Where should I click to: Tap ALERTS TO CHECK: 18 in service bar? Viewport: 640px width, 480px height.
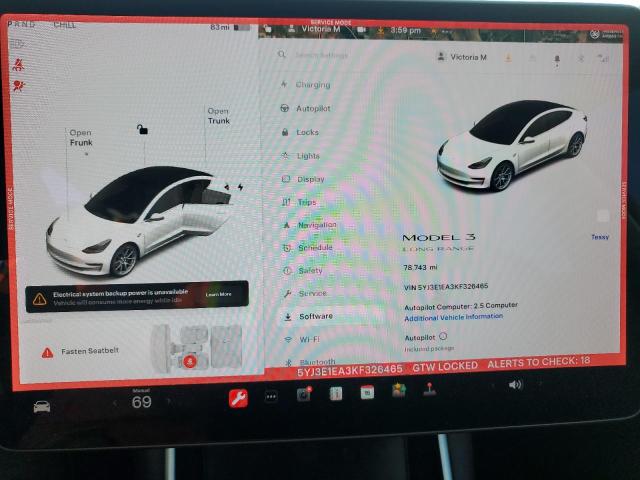click(539, 362)
